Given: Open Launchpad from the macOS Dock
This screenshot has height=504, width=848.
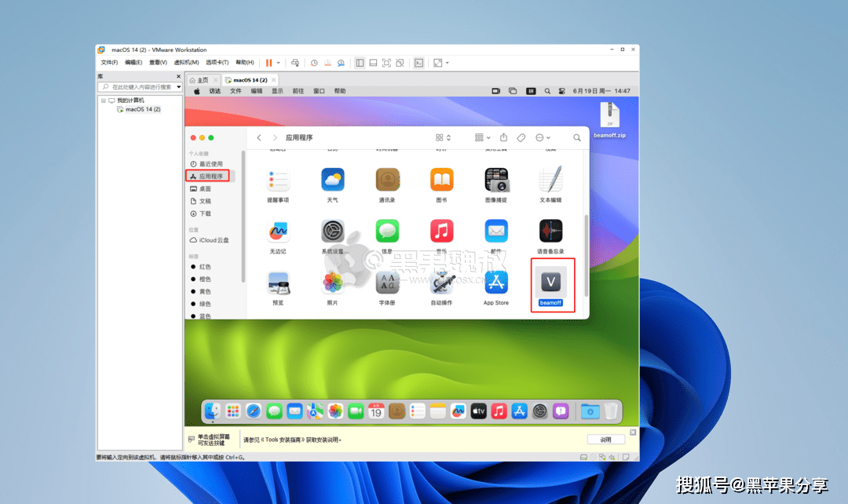Looking at the screenshot, I should 232,411.
